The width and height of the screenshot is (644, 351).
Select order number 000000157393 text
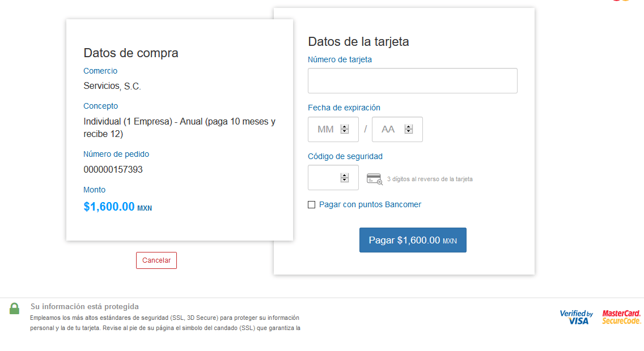point(113,170)
